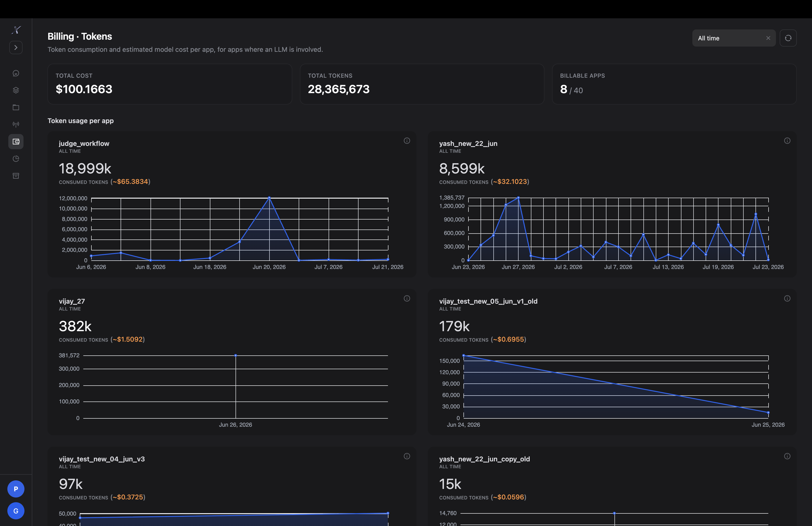
Task: Click the 97k consumed tokens figure
Action: [71, 484]
